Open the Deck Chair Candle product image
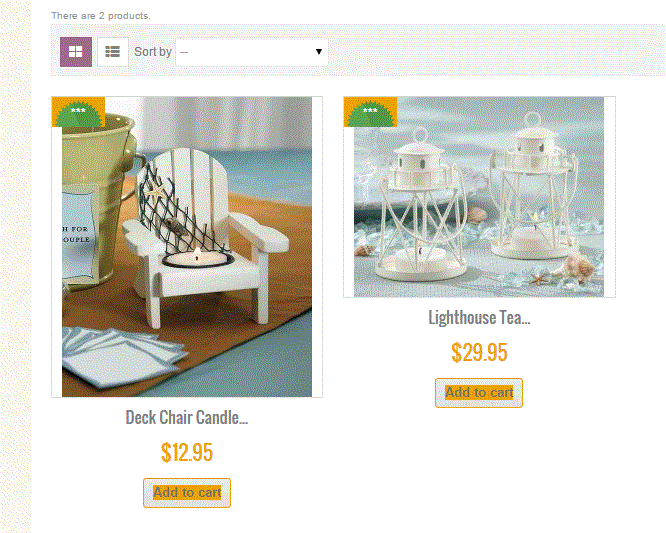666x533 pixels. pos(187,247)
